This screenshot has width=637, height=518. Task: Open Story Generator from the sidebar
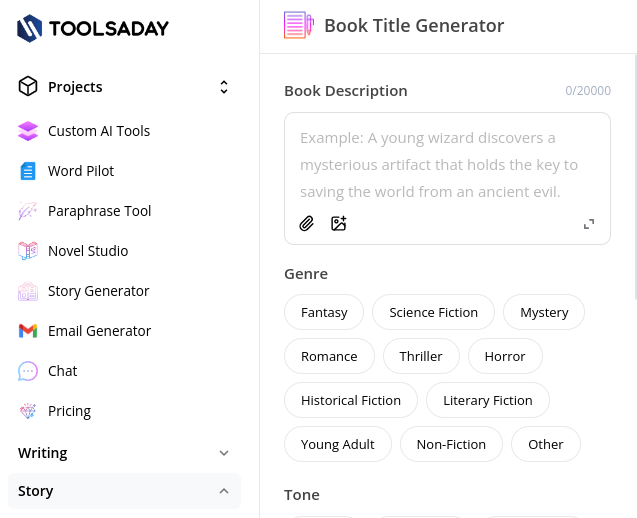point(99,291)
